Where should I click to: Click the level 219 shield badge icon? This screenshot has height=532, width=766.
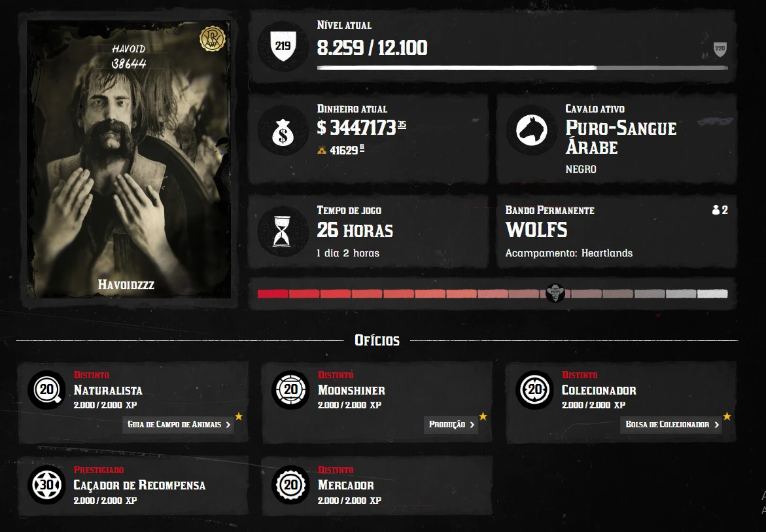click(283, 46)
